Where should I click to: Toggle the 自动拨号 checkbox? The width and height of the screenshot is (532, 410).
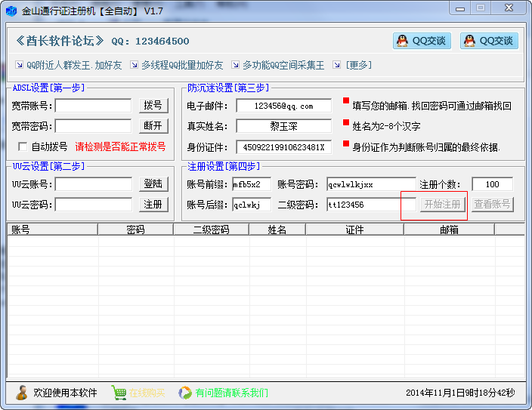coord(23,146)
